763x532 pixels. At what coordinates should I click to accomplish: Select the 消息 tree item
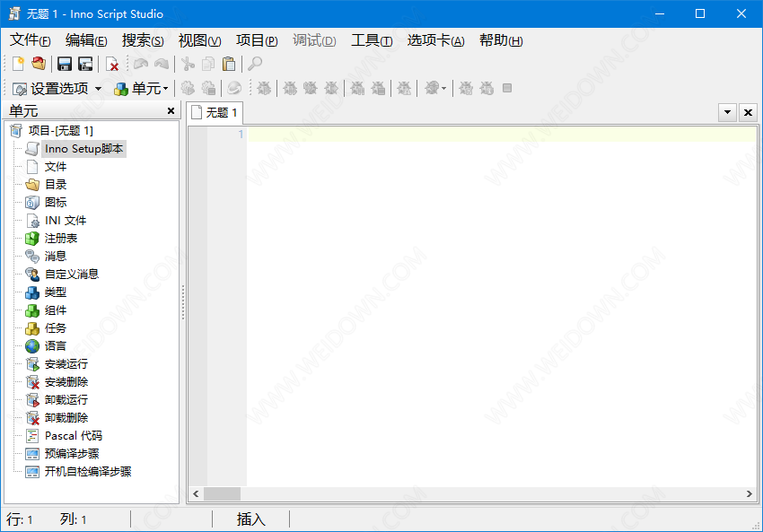[56, 257]
